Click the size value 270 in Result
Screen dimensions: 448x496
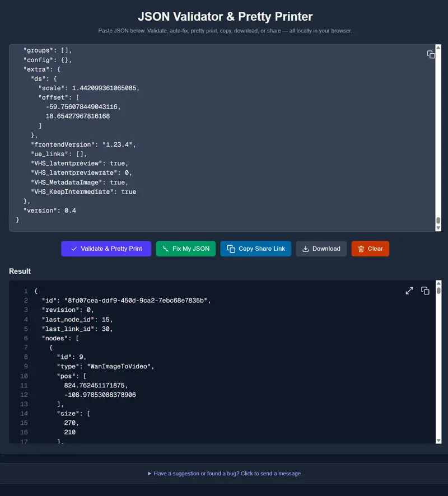[x=71, y=423]
